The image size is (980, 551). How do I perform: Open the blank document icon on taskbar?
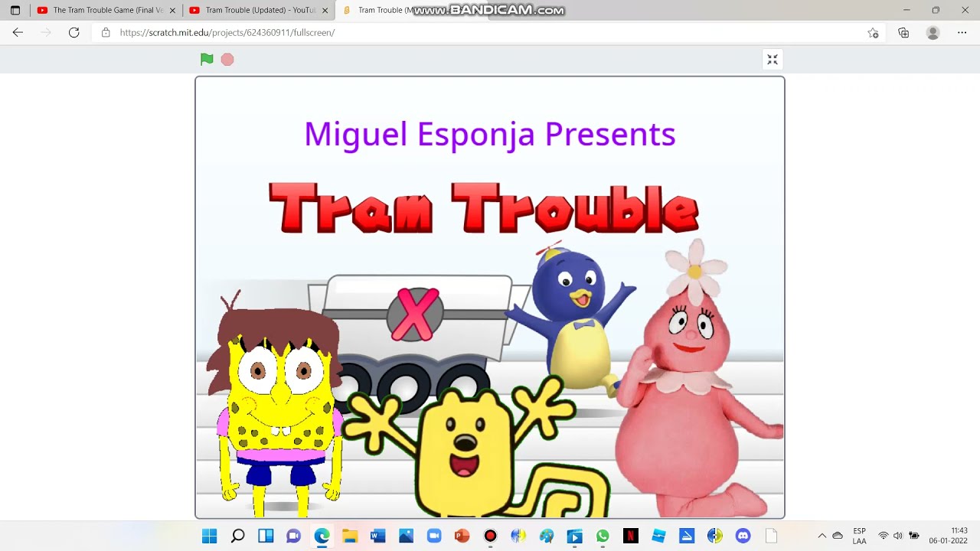(x=771, y=536)
